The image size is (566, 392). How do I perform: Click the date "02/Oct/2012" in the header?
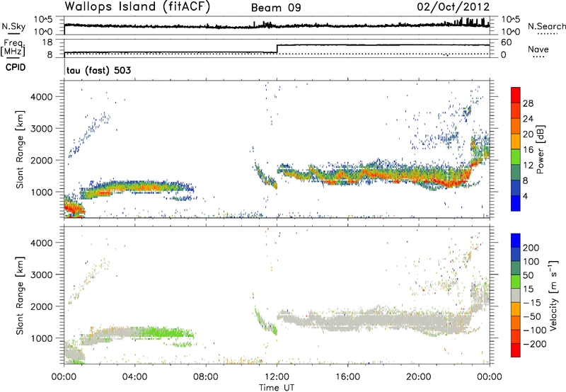point(453,7)
